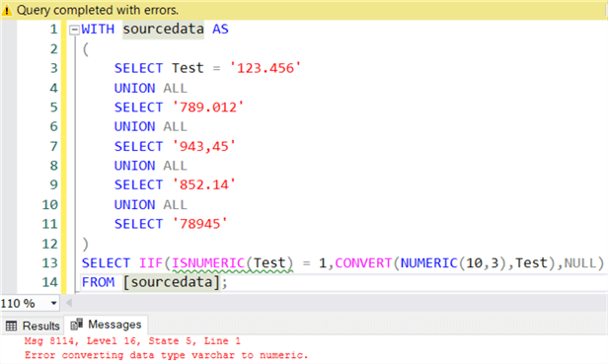The width and height of the screenshot is (608, 364).
Task: Click the string '789.012' on line 5
Action: pos(208,108)
